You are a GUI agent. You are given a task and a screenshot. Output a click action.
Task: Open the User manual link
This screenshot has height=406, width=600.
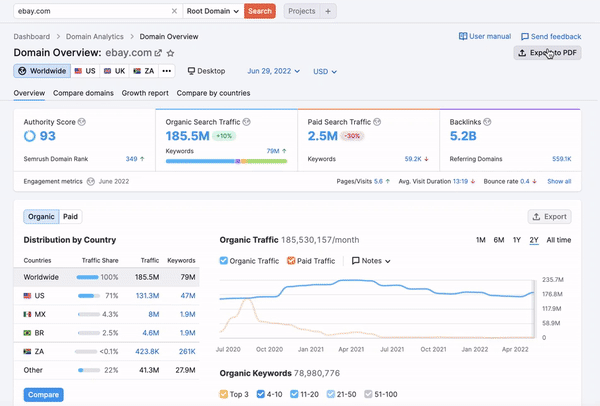coord(485,36)
